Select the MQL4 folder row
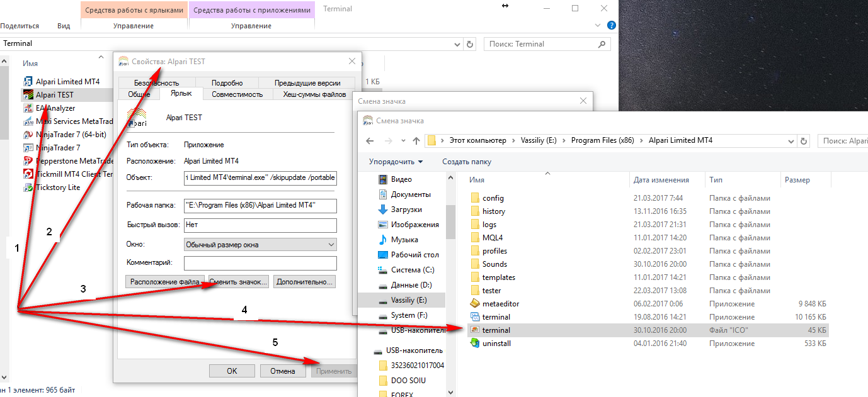This screenshot has width=868, height=397. click(649, 238)
